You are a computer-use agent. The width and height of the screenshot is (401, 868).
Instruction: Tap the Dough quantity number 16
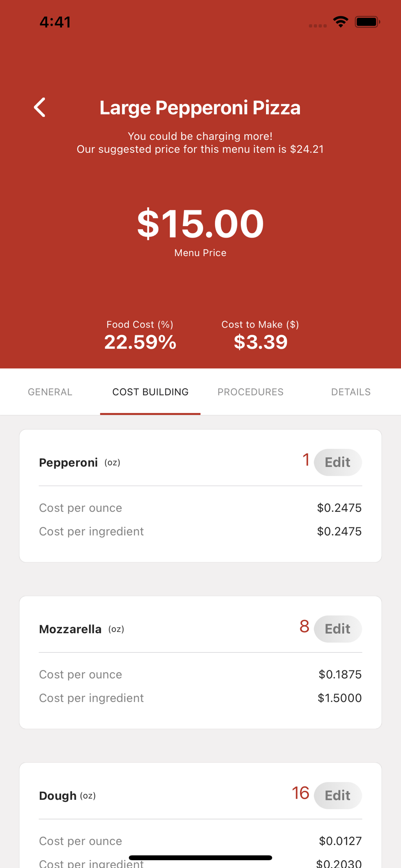pos(300,793)
